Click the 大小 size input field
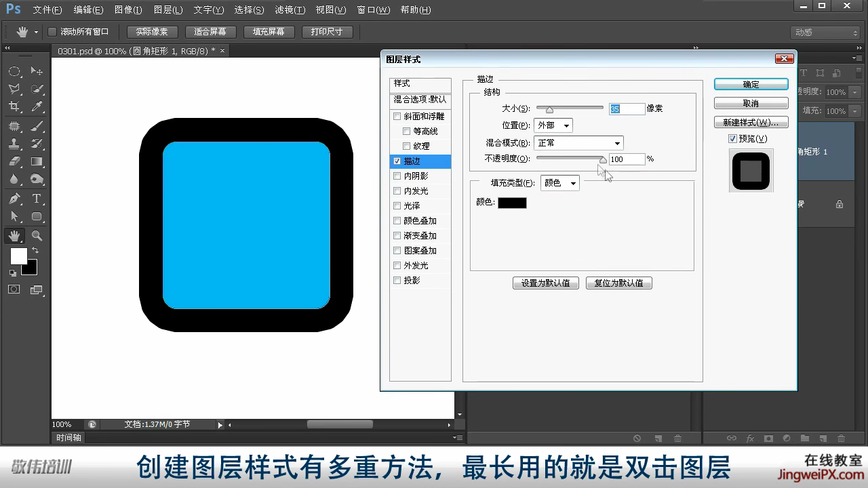This screenshot has width=868, height=488. tap(627, 108)
